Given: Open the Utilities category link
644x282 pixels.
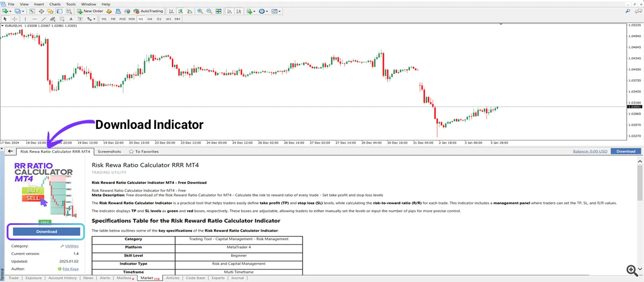Looking at the screenshot, I should (72, 246).
